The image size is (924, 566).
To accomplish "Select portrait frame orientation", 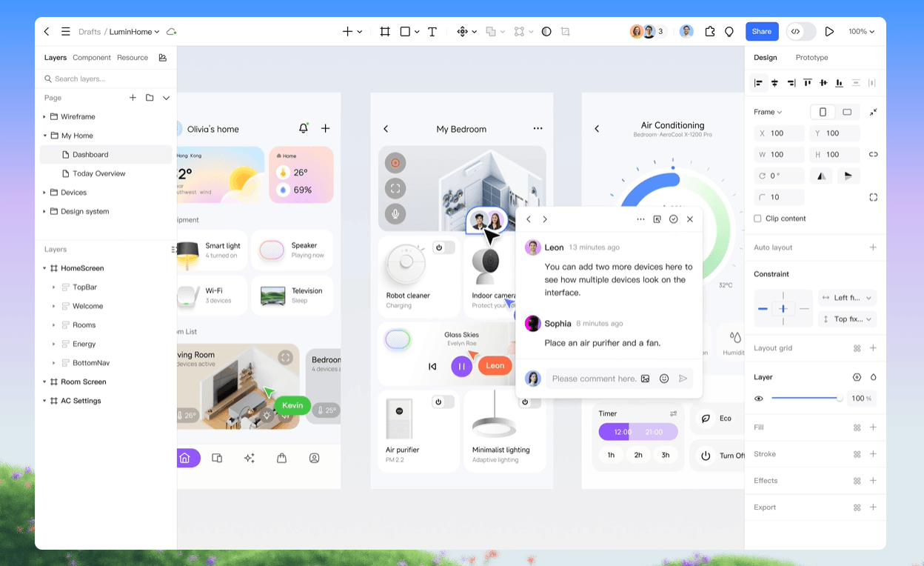I will (823, 112).
